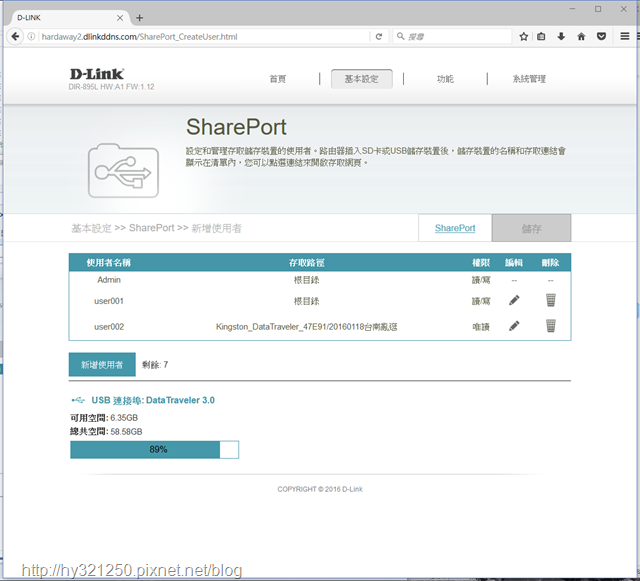Viewport: 640px width, 581px height.
Task: Click the COPYRIGHT 2016 D-Link footer
Action: [320, 489]
